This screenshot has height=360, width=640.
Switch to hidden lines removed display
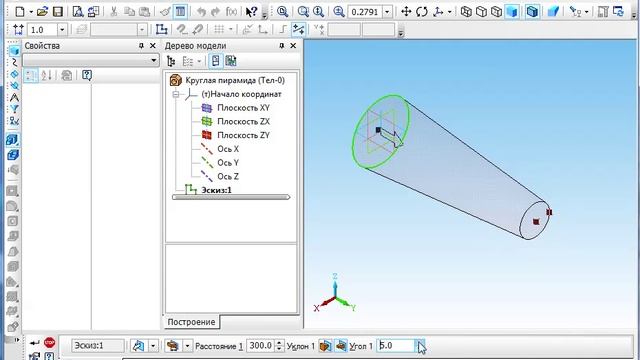[481, 11]
